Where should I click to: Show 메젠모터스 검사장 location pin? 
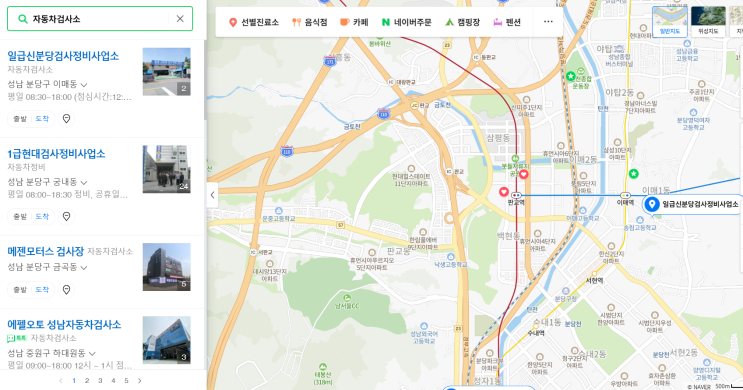pyautogui.click(x=66, y=290)
